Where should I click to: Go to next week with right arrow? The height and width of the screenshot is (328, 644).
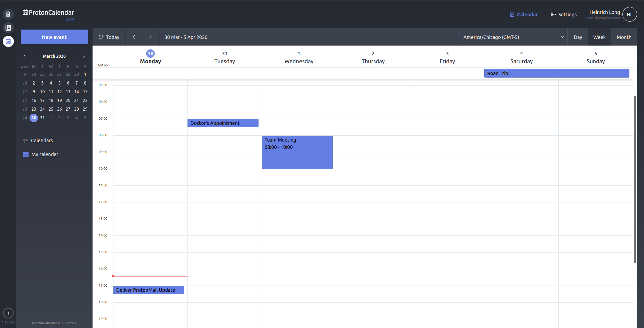(150, 37)
